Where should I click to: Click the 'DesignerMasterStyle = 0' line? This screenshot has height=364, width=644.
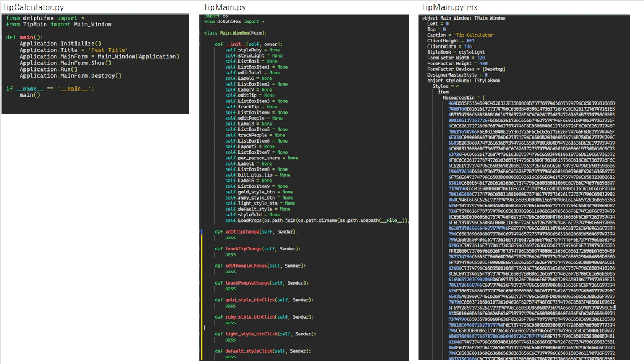point(457,75)
